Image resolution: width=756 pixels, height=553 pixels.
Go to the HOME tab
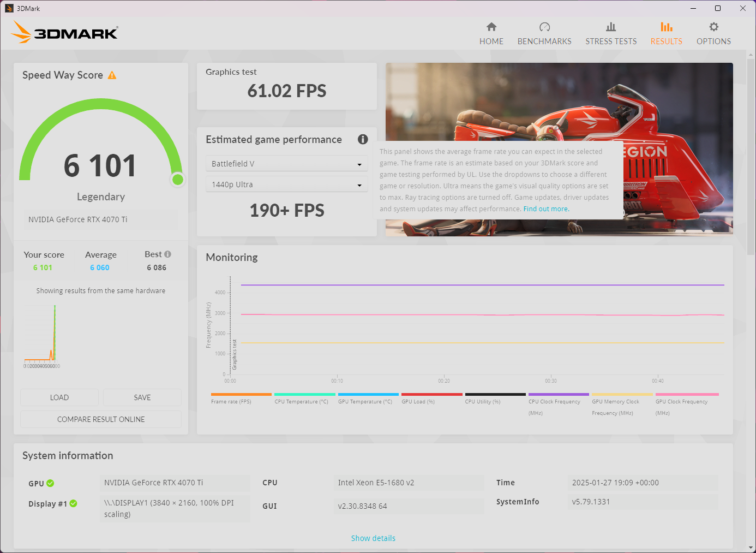point(491,41)
